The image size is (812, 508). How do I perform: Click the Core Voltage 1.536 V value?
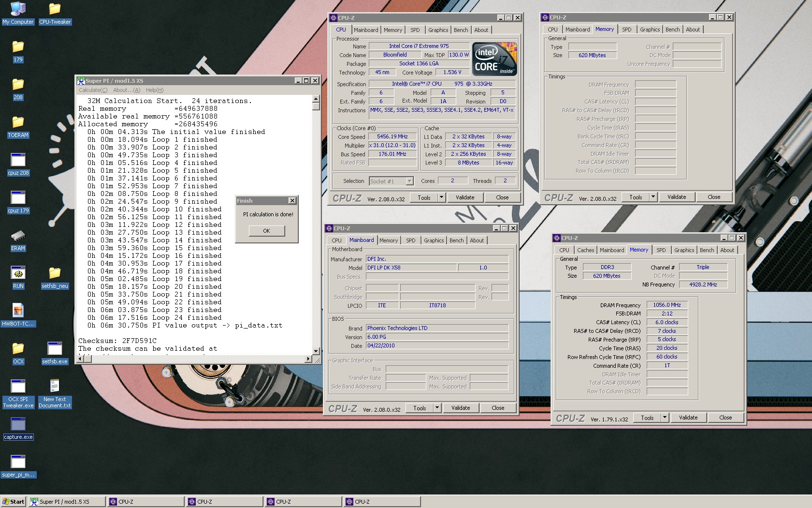pyautogui.click(x=452, y=73)
